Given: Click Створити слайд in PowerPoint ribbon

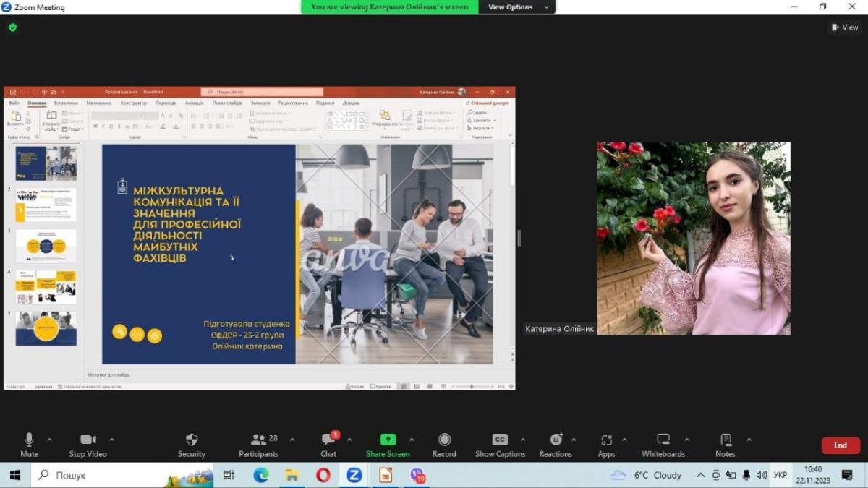Looking at the screenshot, I should click(51, 121).
